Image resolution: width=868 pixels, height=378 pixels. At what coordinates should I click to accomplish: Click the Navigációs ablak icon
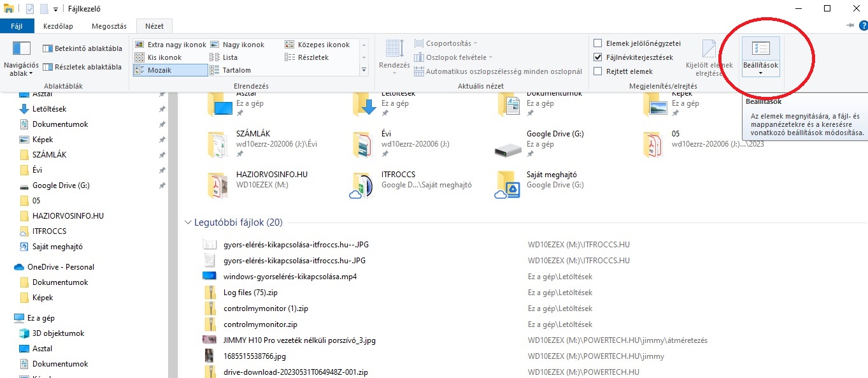click(21, 50)
